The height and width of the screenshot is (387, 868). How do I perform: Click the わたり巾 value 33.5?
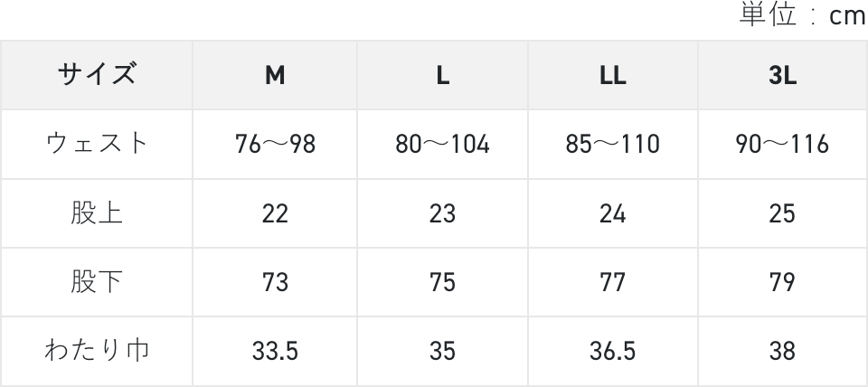point(275,352)
